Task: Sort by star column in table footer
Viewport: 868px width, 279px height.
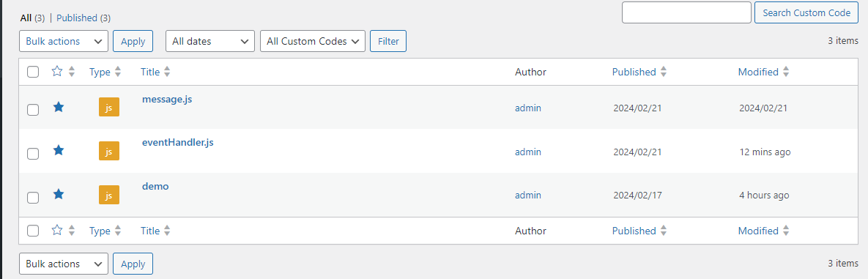Action: click(x=63, y=231)
